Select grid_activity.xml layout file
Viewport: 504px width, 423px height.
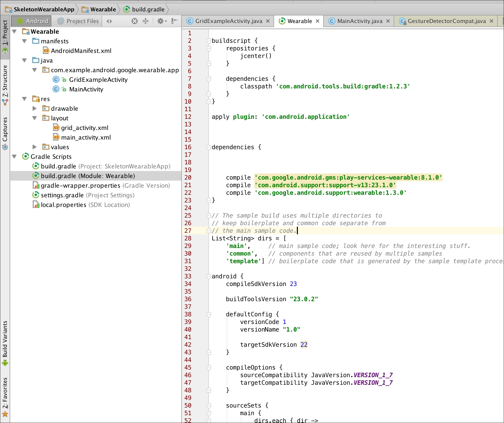[81, 128]
